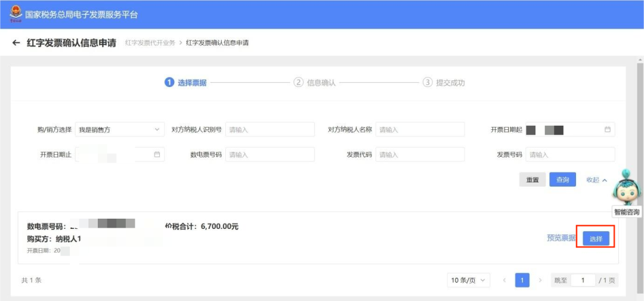Click the 开票日期起 date field

click(x=571, y=129)
